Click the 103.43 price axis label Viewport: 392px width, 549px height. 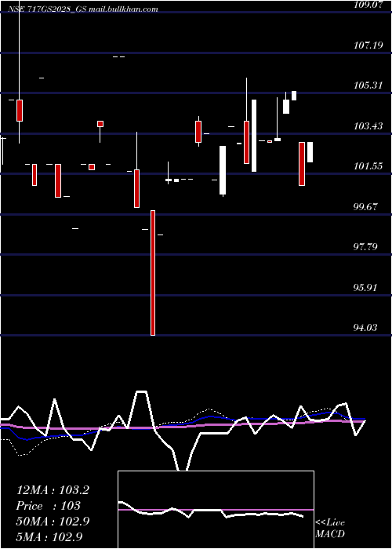point(368,125)
